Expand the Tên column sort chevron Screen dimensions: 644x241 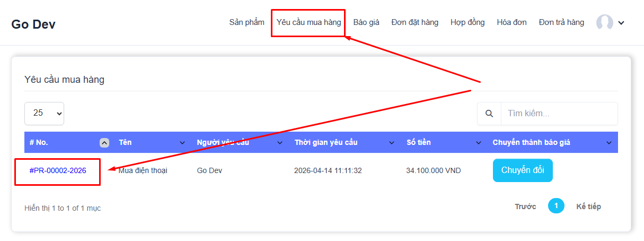click(x=182, y=143)
